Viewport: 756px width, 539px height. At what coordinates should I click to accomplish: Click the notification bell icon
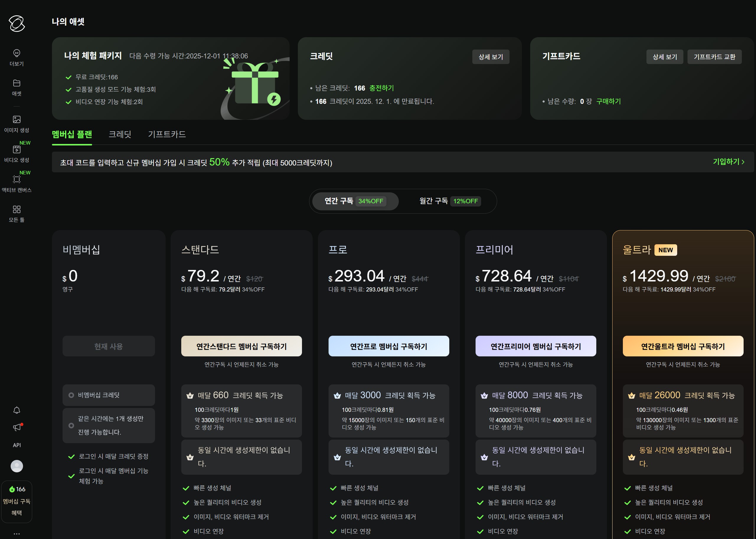17,410
